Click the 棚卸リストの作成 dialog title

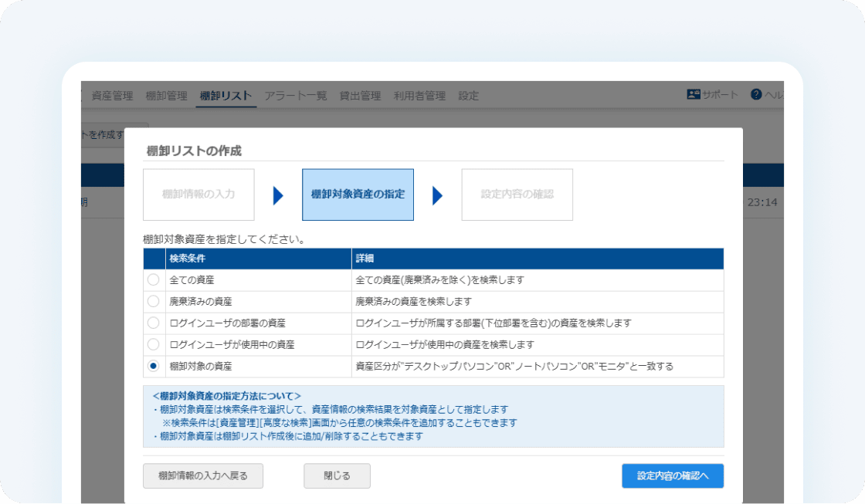[194, 151]
